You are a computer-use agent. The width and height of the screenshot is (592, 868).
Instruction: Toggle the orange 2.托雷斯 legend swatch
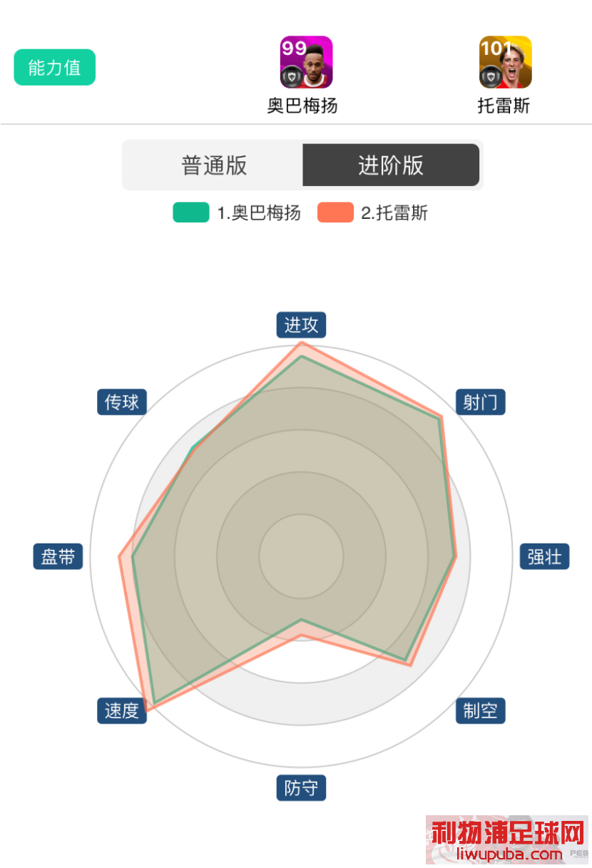point(335,213)
